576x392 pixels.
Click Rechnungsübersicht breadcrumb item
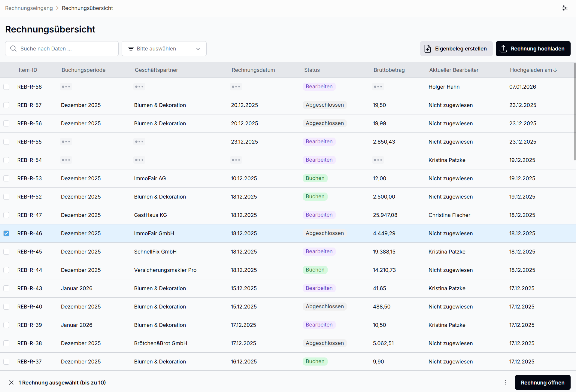click(87, 8)
